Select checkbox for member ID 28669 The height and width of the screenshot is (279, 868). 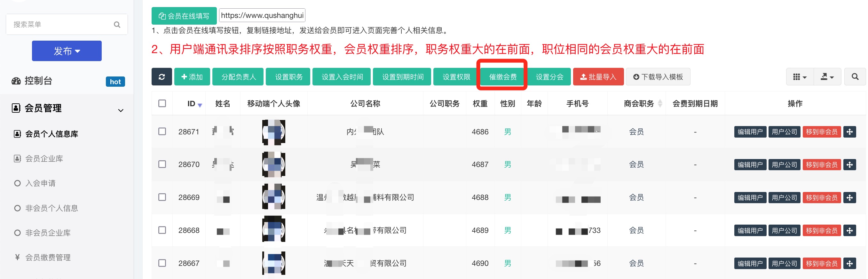162,197
